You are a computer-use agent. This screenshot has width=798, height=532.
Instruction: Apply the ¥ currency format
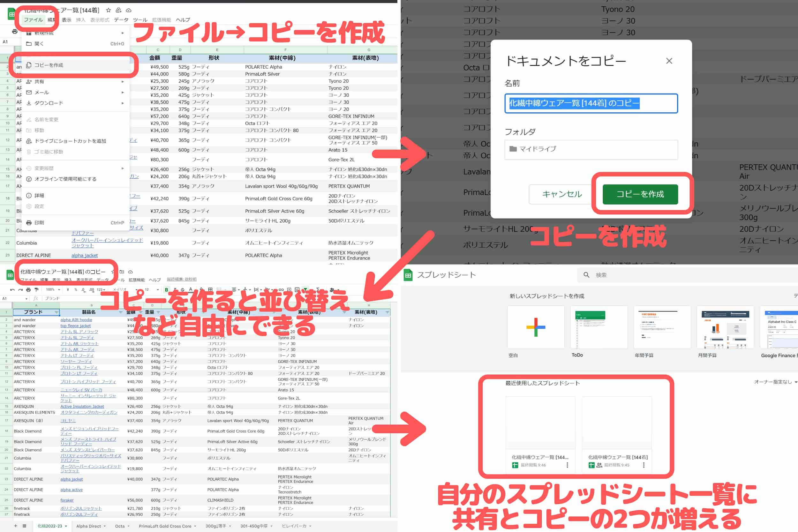click(68, 290)
